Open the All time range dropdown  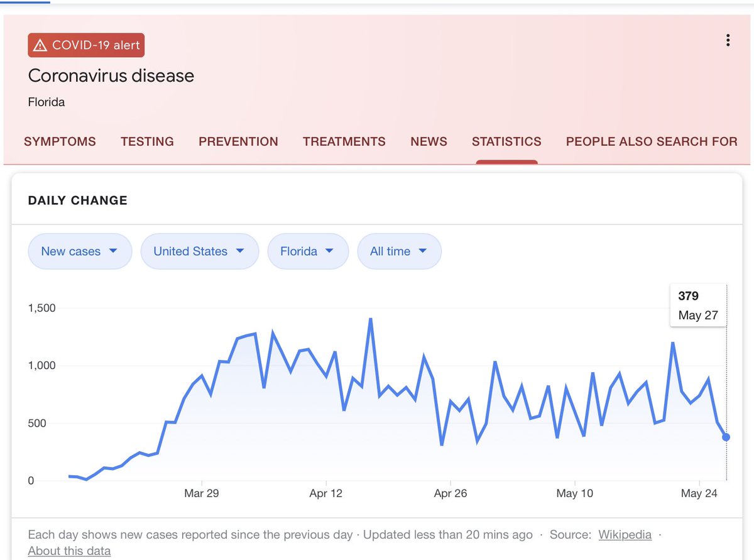point(399,251)
